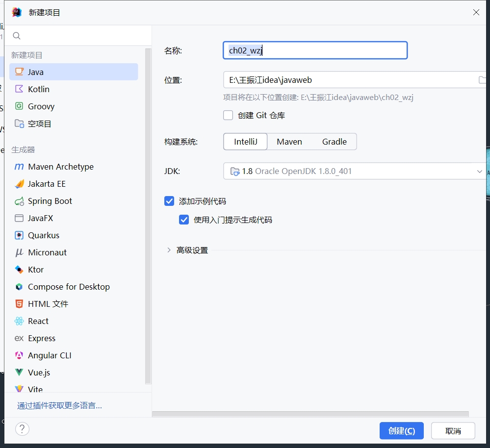Expand the 高级设置 section
The image size is (490, 448).
point(169,250)
